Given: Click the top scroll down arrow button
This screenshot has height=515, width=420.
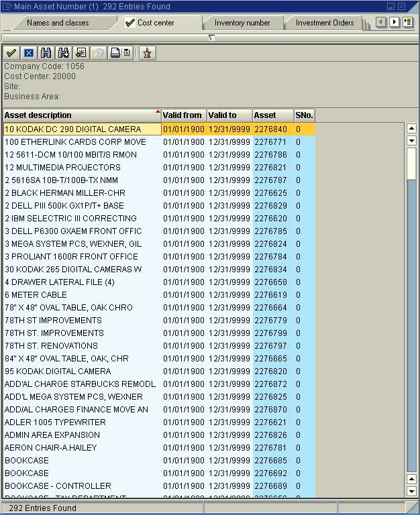Looking at the screenshot, I should 411,141.
